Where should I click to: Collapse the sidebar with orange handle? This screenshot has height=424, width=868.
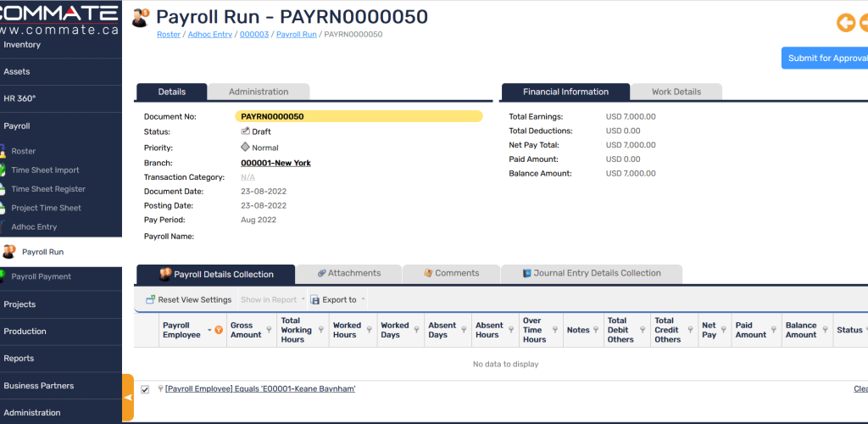128,398
